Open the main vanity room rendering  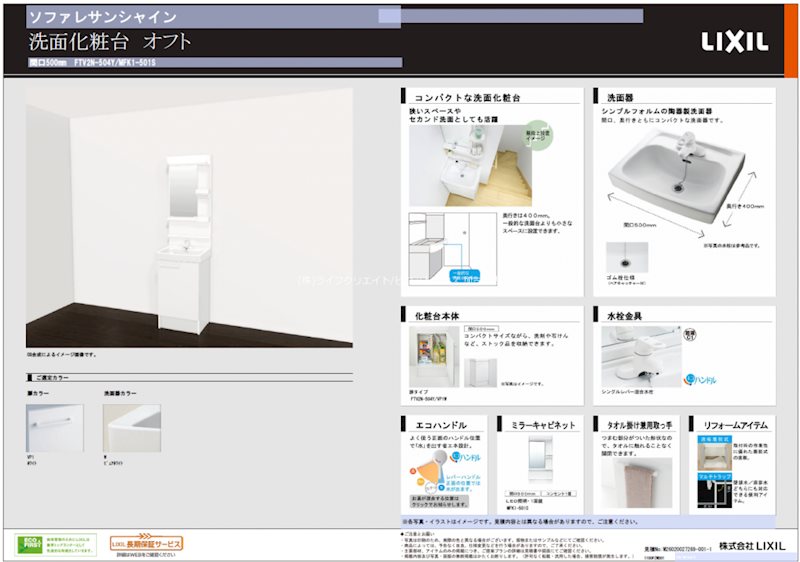click(189, 218)
